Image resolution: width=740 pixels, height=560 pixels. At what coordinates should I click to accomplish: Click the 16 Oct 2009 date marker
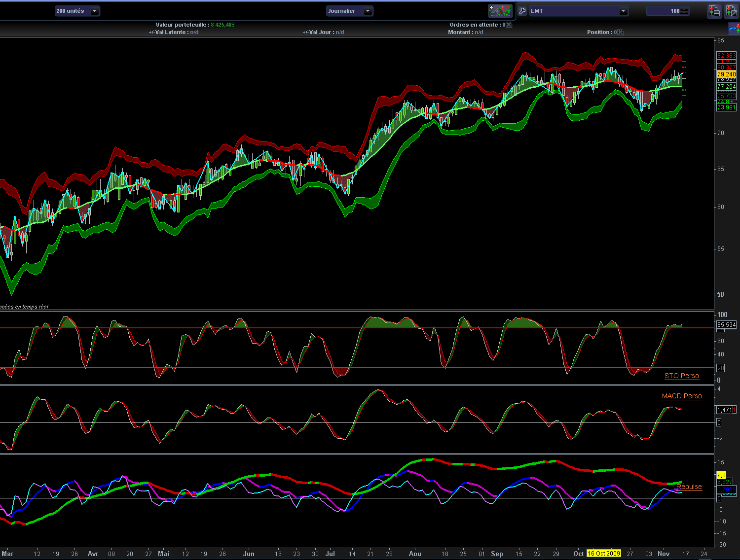coord(603,554)
